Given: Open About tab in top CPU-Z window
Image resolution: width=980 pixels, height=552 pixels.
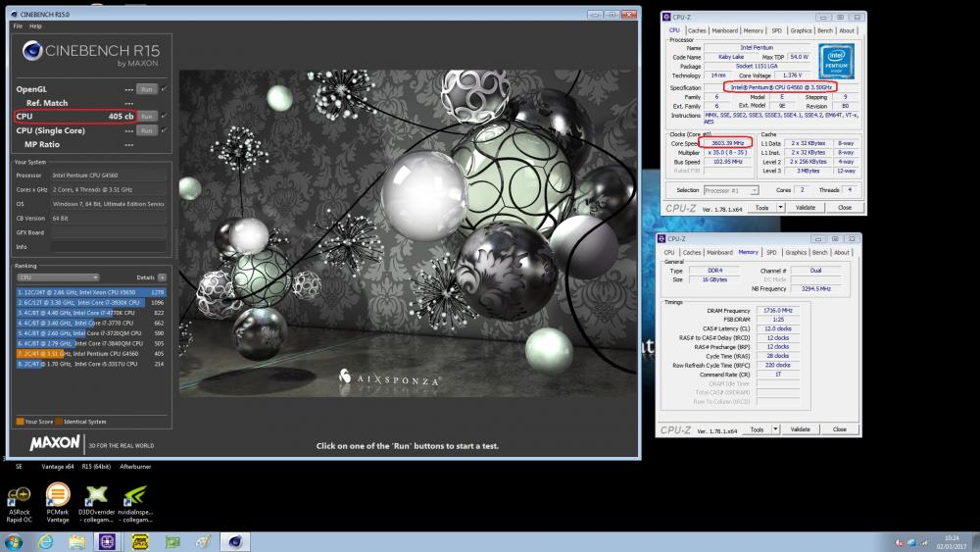Looking at the screenshot, I should (x=847, y=30).
